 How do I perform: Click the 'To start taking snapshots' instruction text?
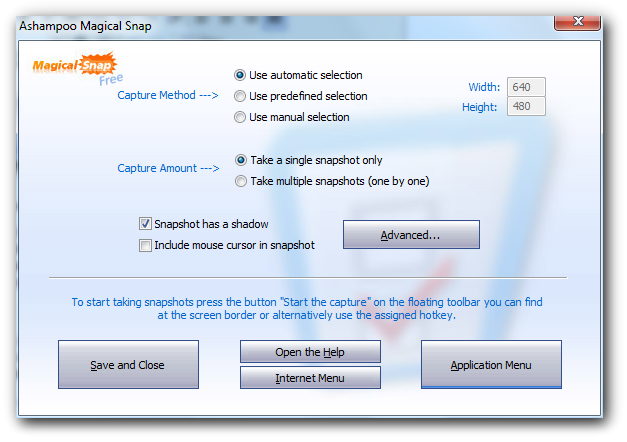pyautogui.click(x=307, y=308)
